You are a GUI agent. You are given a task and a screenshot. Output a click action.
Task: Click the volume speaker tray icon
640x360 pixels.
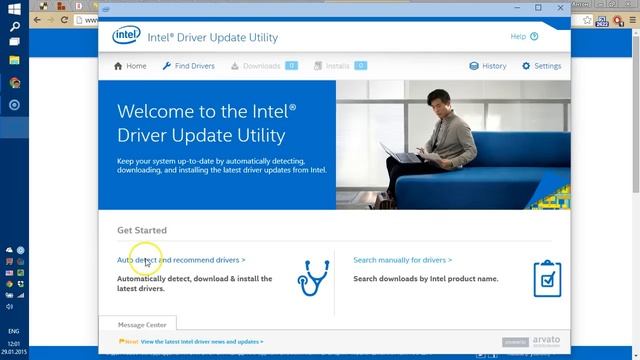pyautogui.click(x=9, y=307)
